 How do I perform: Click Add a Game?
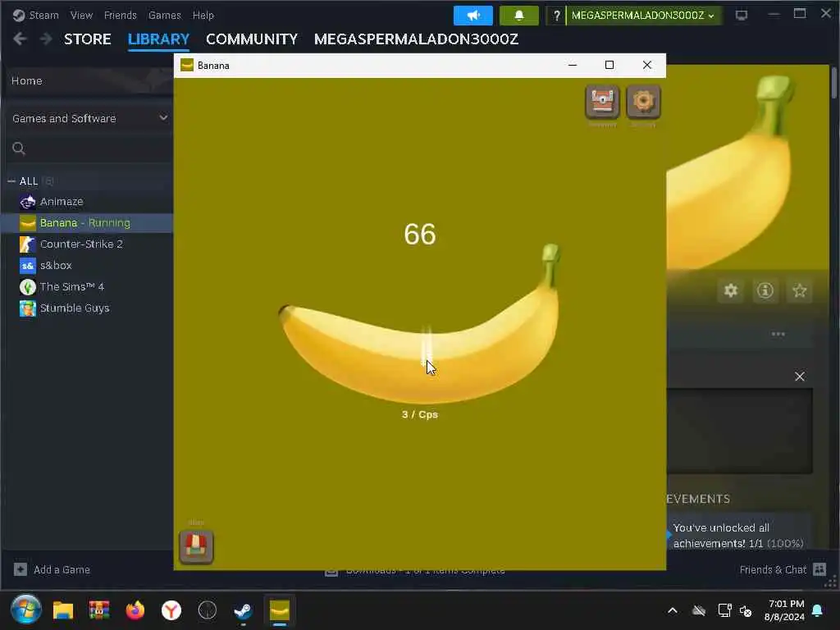pos(52,569)
